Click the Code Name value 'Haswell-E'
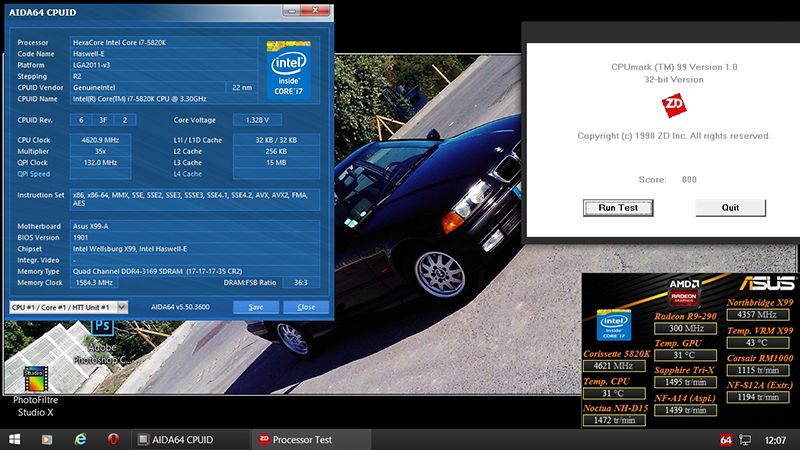This screenshot has width=800, height=450. [163, 54]
